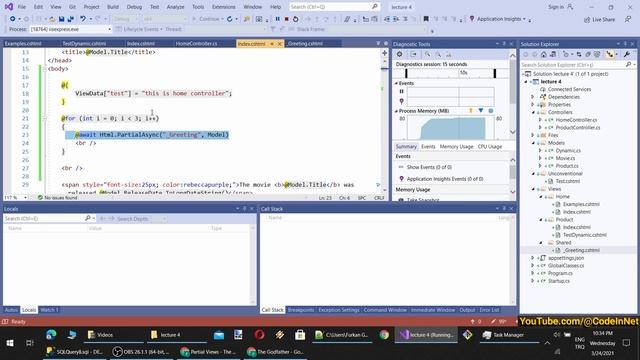Expand the Files folder node

coord(533,135)
